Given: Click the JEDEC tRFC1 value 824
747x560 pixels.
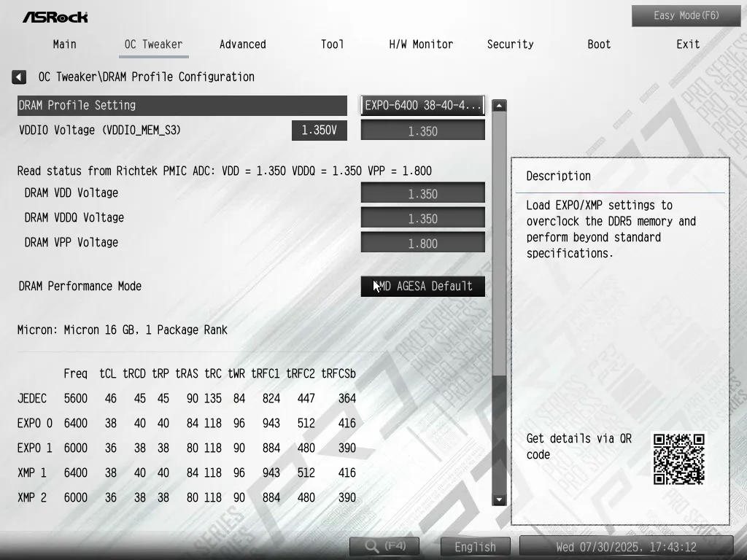Looking at the screenshot, I should [x=271, y=398].
